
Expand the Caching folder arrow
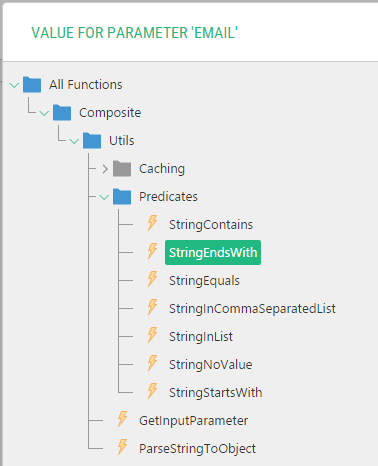pos(105,169)
